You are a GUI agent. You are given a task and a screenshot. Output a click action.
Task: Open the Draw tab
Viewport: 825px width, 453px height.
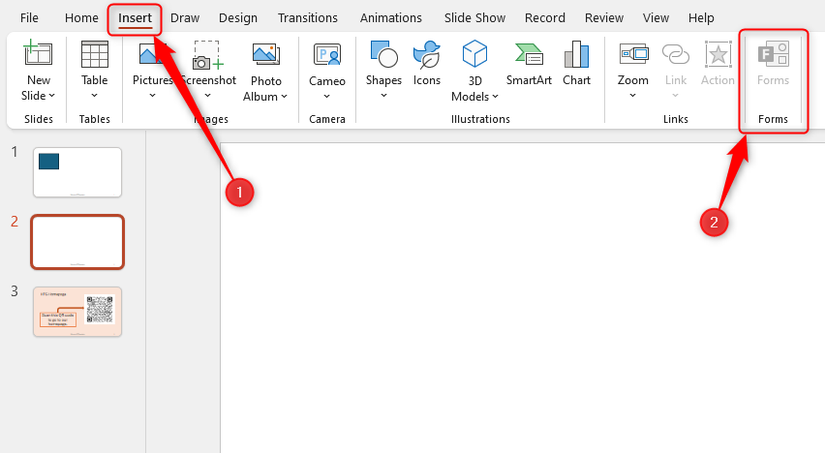[x=185, y=18]
